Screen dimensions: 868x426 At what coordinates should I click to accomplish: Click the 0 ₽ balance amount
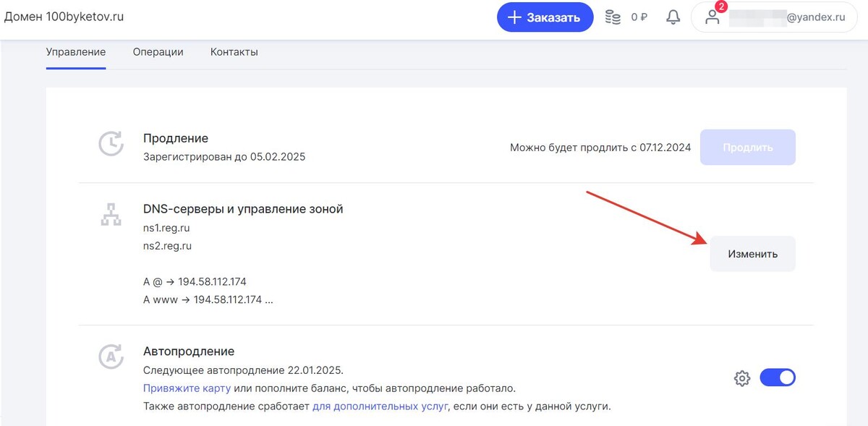[x=639, y=17]
